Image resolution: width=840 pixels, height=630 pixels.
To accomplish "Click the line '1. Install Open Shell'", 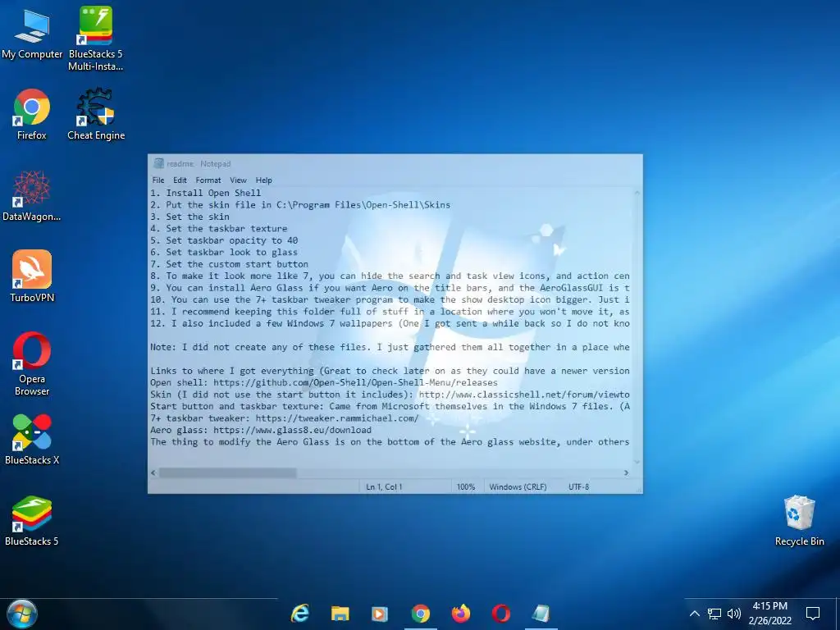I will pos(206,193).
